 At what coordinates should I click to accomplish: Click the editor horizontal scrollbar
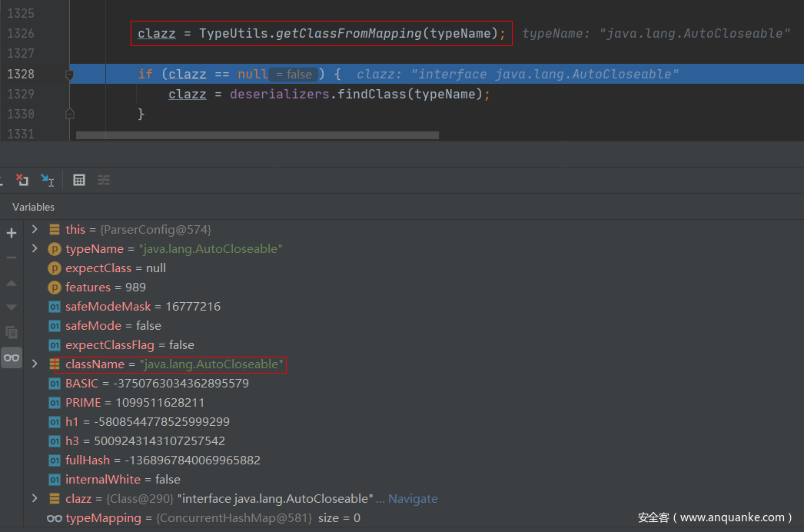257,135
